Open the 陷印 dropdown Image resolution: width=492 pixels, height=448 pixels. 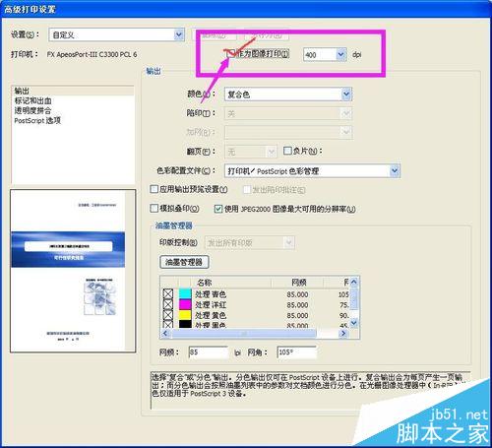click(x=288, y=113)
